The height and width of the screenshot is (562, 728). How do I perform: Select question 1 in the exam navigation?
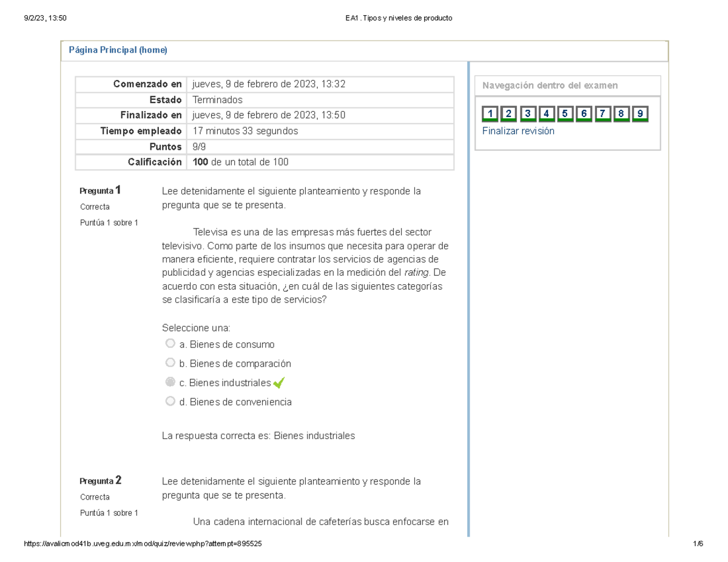[x=490, y=114]
